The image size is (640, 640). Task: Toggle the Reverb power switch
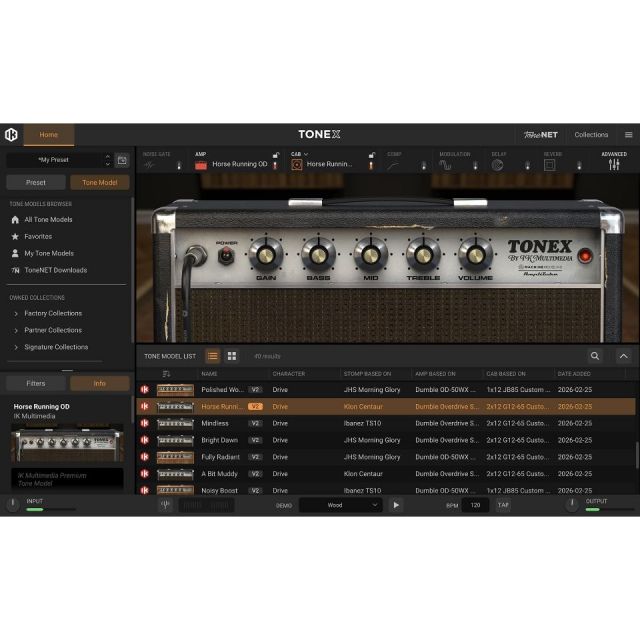pos(579,165)
